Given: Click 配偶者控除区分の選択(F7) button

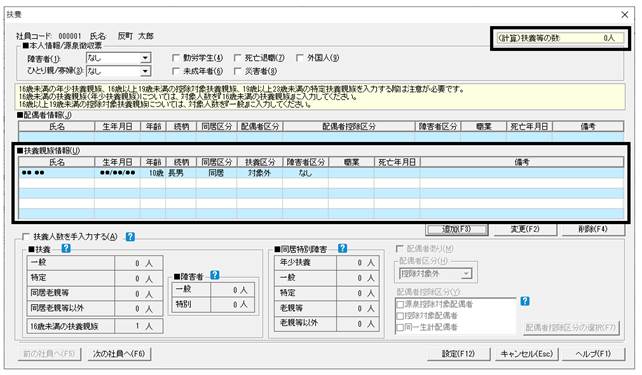Looking at the screenshot, I should point(571,328).
